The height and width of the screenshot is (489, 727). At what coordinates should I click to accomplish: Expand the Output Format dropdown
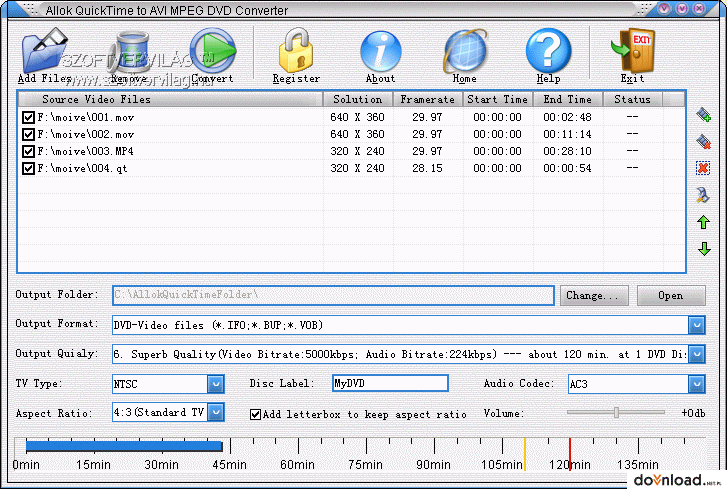(696, 325)
